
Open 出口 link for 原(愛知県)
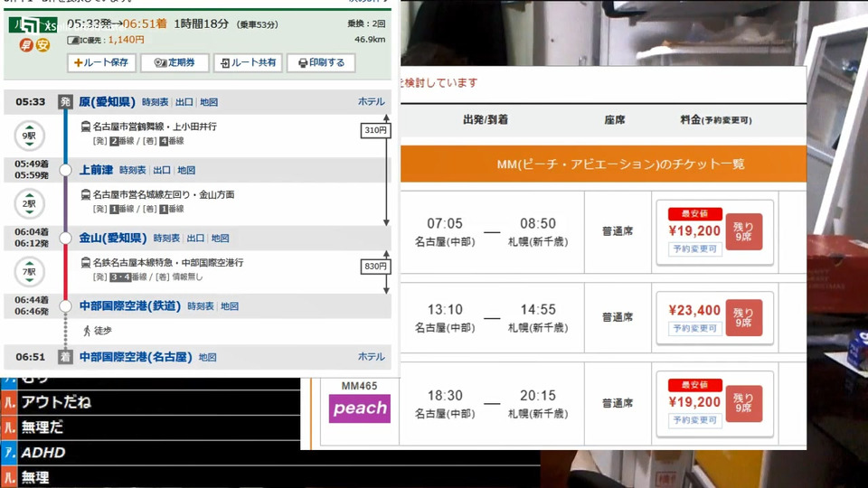click(x=184, y=102)
